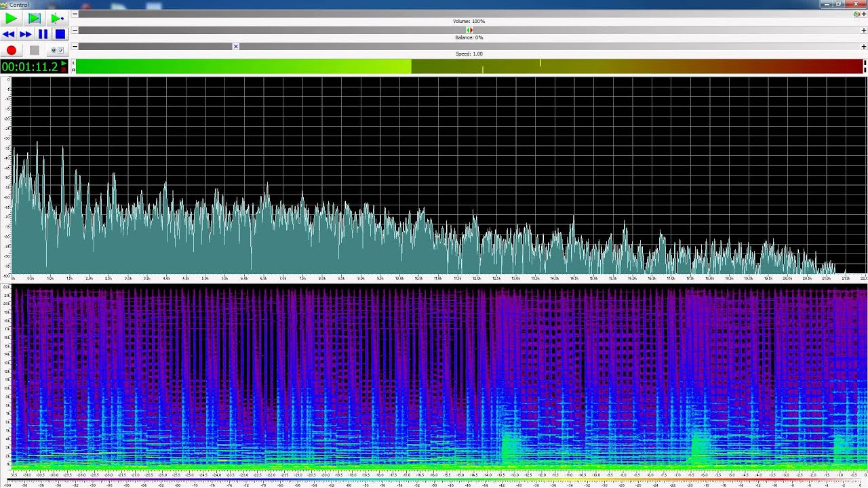This screenshot has width=868, height=488.
Task: Click the "Volume: 100%" label
Action: pyautogui.click(x=469, y=22)
